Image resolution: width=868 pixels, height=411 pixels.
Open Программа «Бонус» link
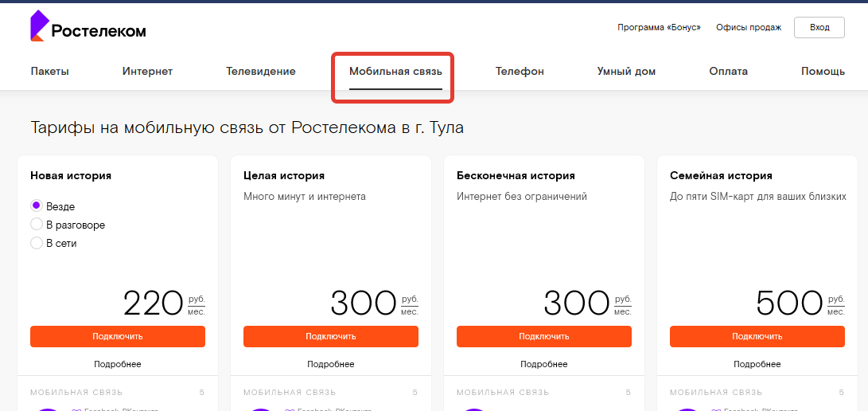point(659,27)
